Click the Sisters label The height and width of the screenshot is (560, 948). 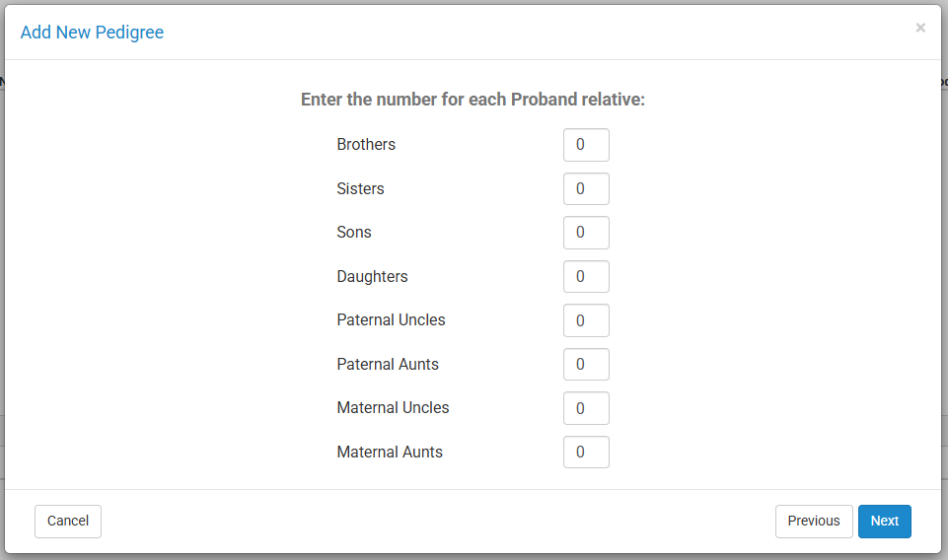coord(360,188)
